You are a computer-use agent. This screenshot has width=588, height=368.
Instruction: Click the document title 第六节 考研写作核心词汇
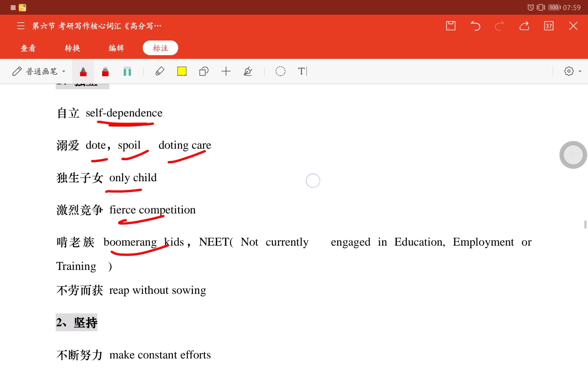pyautogui.click(x=97, y=26)
